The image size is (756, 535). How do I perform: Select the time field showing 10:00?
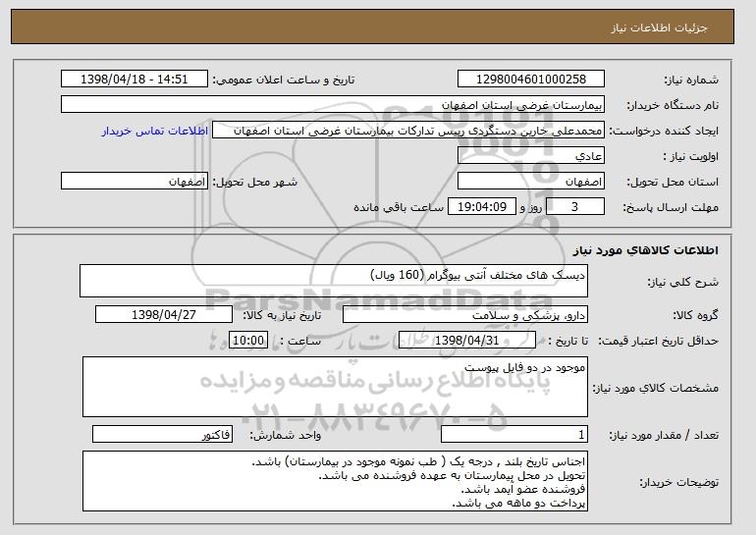[248, 341]
